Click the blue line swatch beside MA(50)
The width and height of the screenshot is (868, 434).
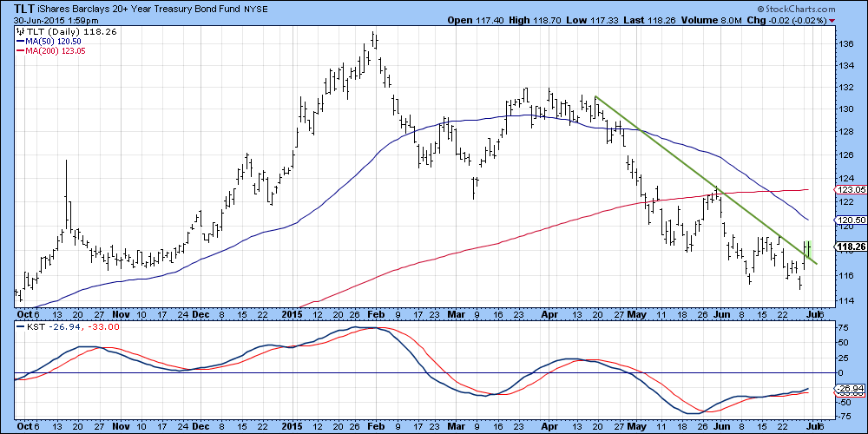(x=20, y=42)
